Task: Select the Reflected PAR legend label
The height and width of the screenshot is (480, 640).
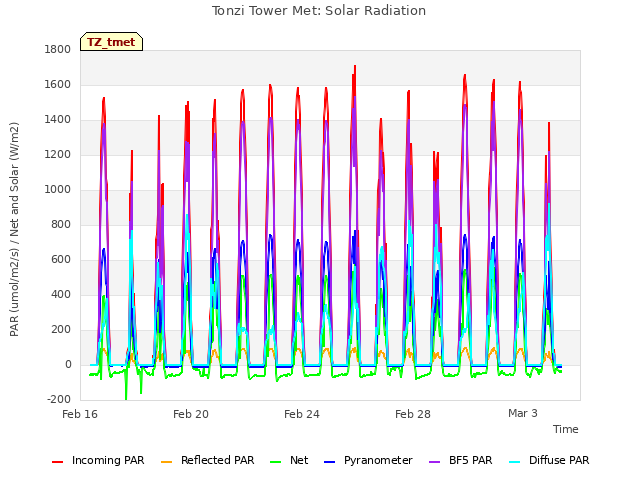Action: tap(218, 460)
